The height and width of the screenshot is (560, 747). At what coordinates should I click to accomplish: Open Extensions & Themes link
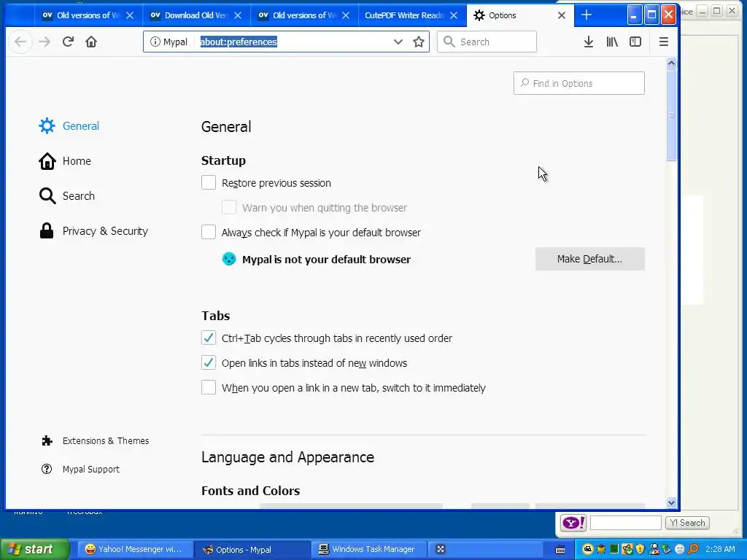click(96, 441)
